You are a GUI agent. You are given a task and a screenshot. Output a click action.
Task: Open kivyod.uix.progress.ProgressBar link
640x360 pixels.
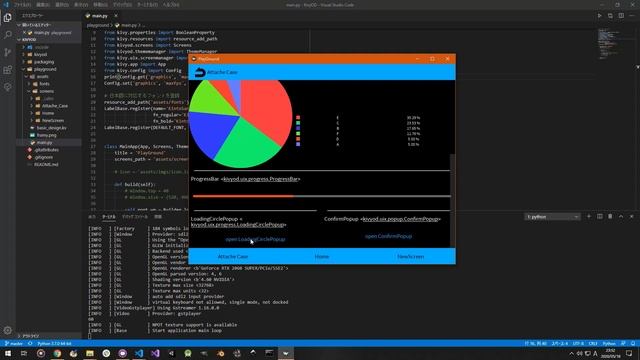point(261,179)
